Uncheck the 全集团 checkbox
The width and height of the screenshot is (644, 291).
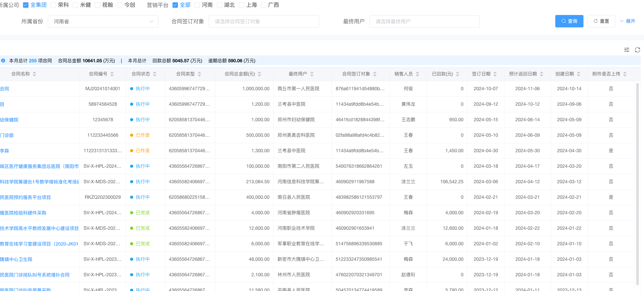(x=26, y=5)
